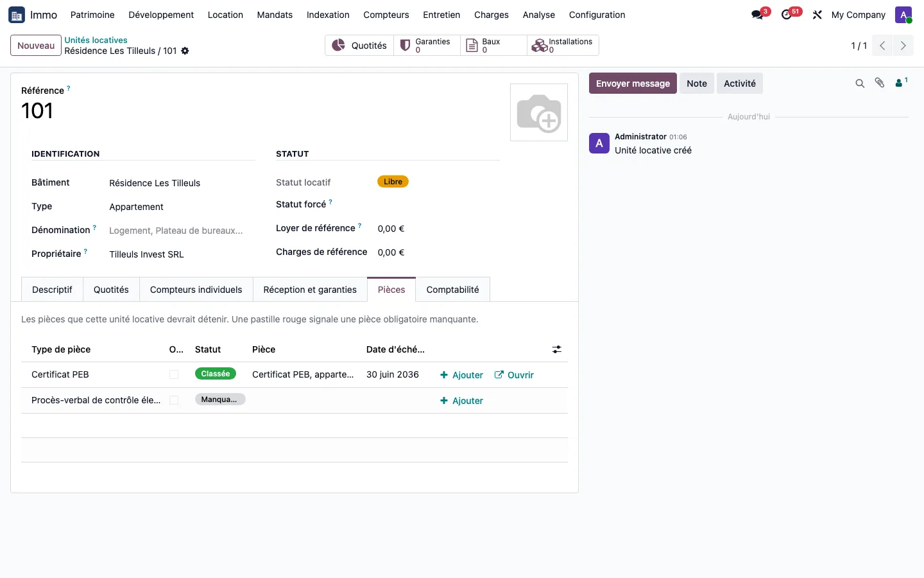Open the Immo app home icon

pos(17,15)
